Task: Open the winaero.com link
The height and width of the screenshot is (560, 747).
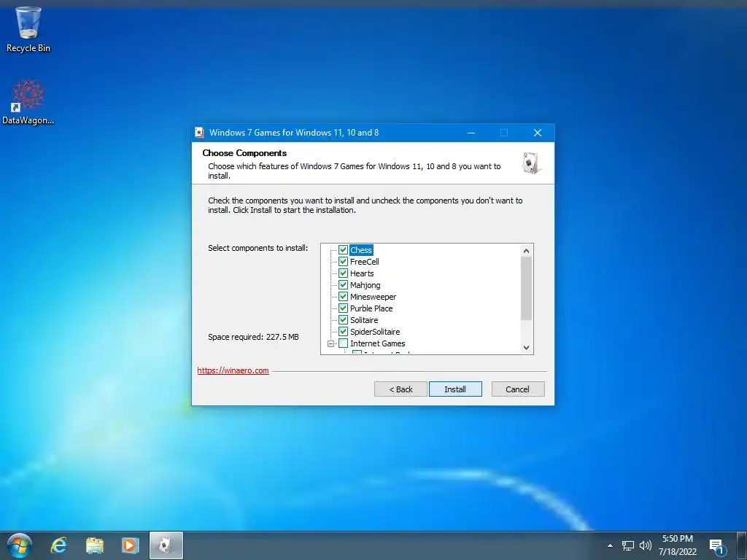Action: (233, 370)
